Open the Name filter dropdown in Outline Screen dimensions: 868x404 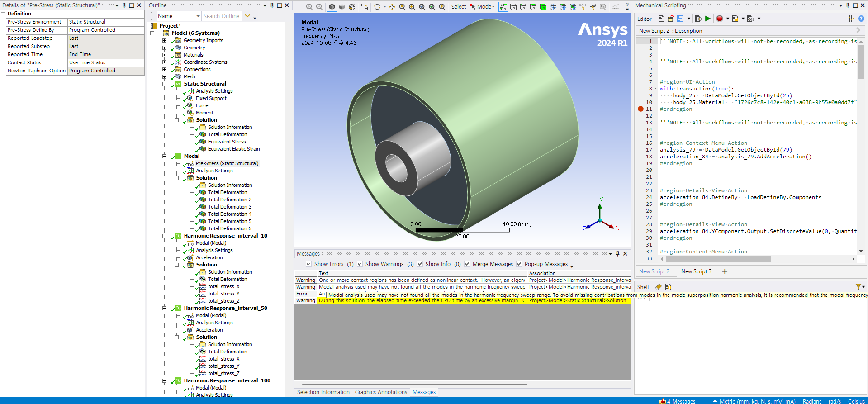point(198,16)
